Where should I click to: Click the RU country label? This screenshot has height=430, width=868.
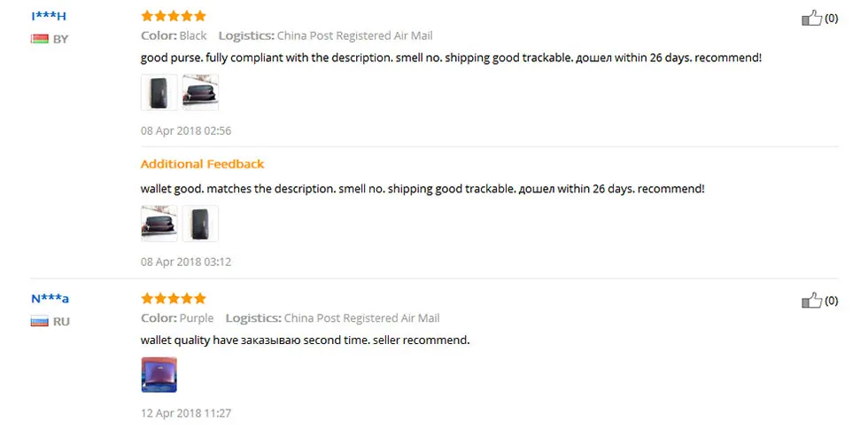point(61,322)
